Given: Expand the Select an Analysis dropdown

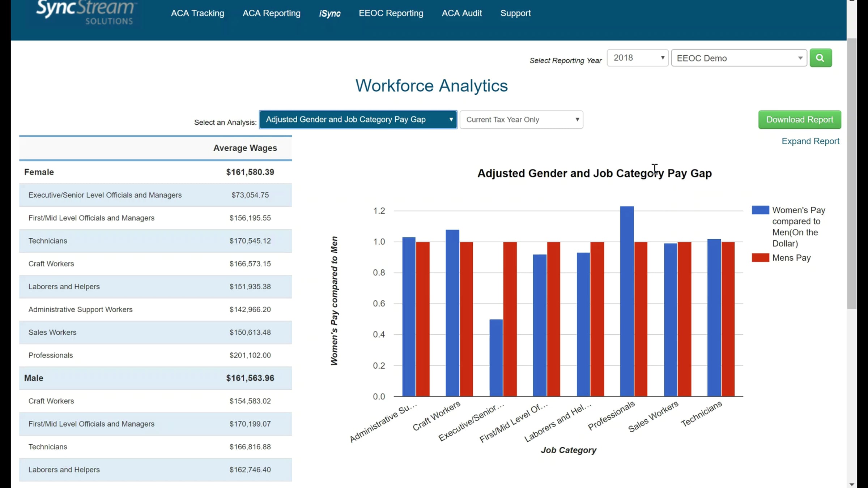Looking at the screenshot, I should 358,120.
